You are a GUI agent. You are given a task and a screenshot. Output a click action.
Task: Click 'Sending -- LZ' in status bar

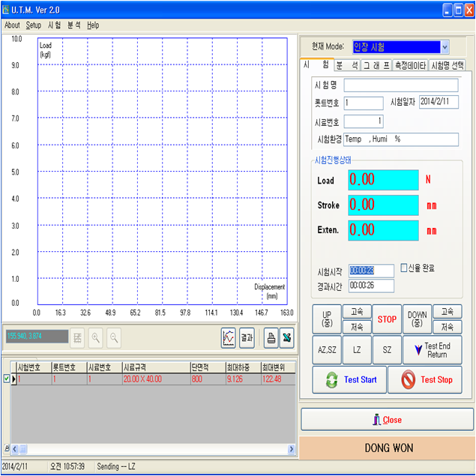[x=116, y=466]
